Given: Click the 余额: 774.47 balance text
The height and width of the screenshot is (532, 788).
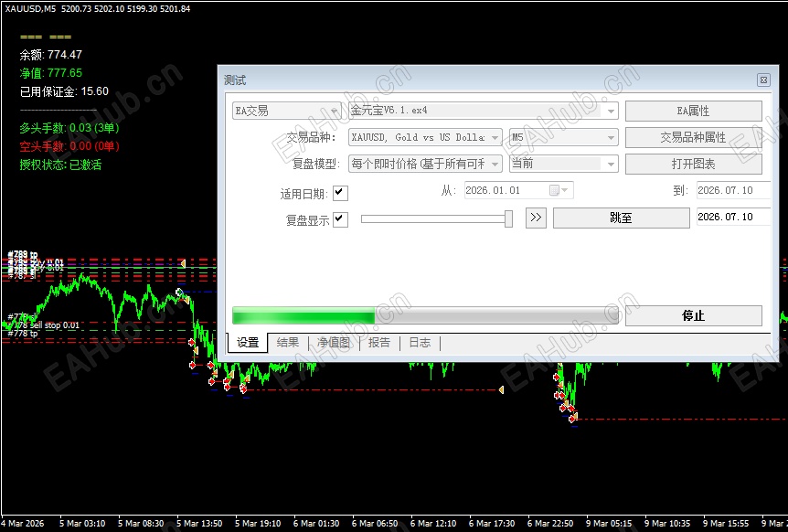Looking at the screenshot, I should (51, 55).
